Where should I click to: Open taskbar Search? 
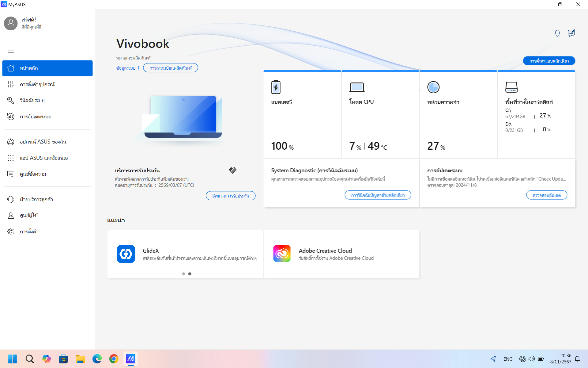(x=29, y=359)
